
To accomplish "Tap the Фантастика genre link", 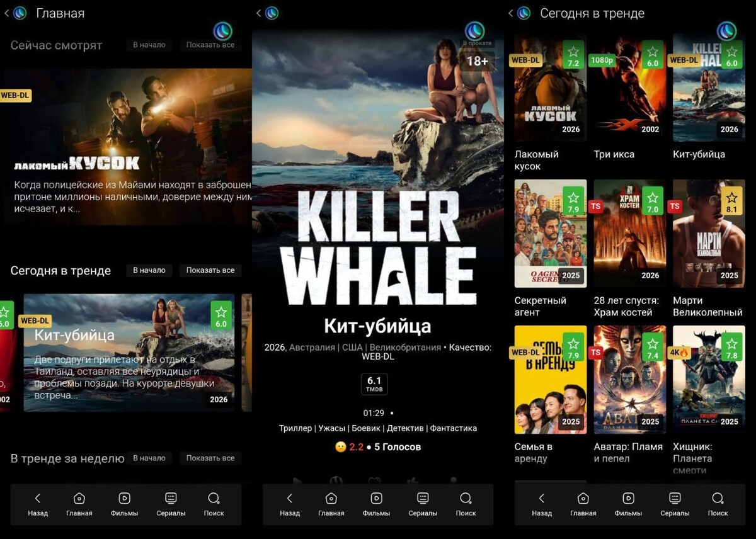I will point(454,428).
